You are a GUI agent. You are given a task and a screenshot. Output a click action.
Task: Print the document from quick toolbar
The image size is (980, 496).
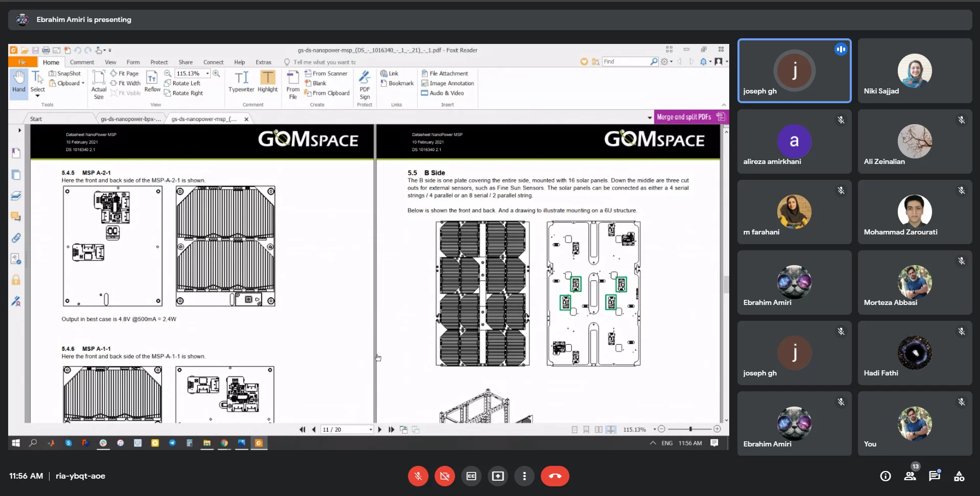coord(46,50)
